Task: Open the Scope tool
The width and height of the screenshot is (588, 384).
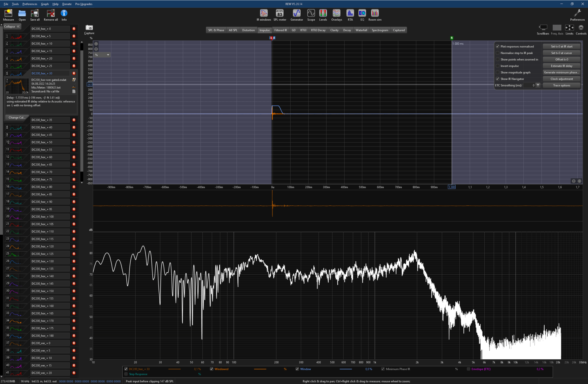Action: click(x=311, y=15)
